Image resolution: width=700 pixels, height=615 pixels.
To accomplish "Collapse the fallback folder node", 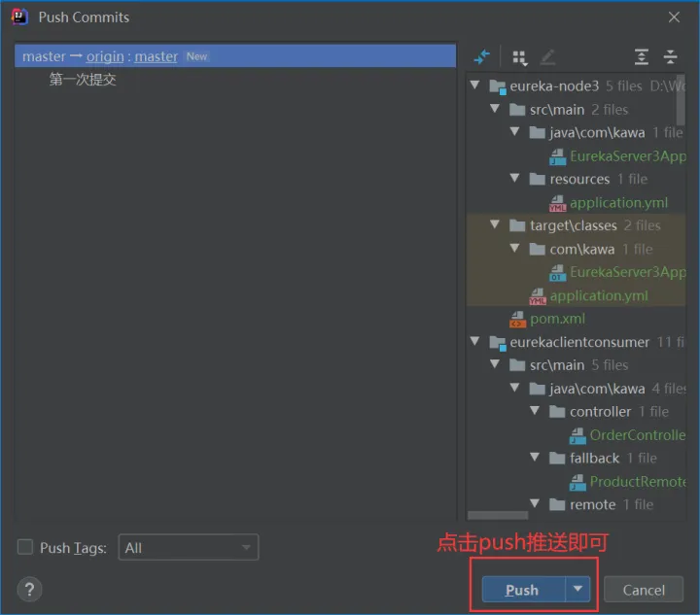I will pos(535,457).
